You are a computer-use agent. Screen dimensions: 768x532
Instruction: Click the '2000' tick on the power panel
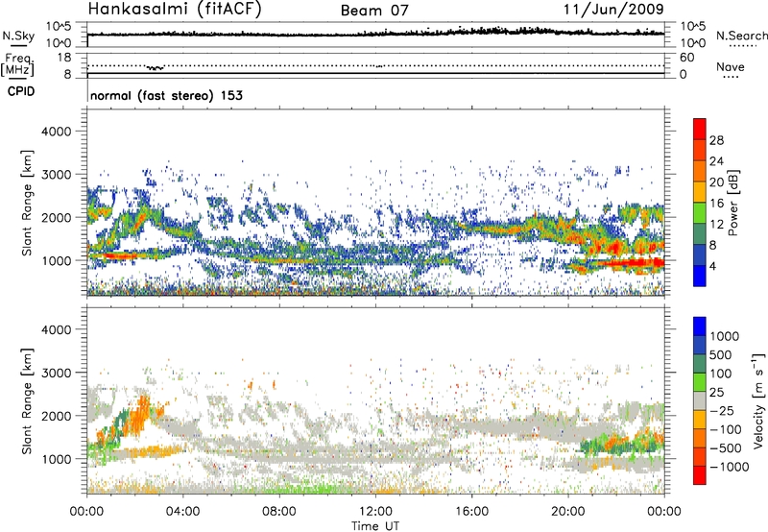[57, 217]
